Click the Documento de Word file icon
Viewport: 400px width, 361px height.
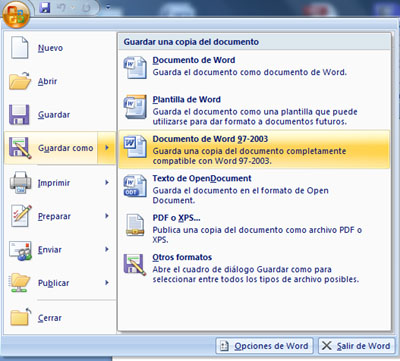point(135,67)
